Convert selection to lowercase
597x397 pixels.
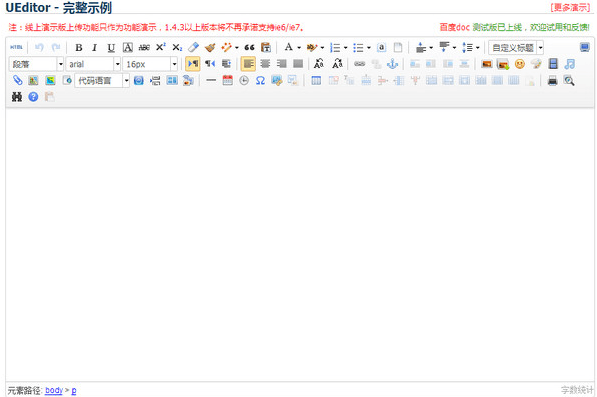click(337, 64)
